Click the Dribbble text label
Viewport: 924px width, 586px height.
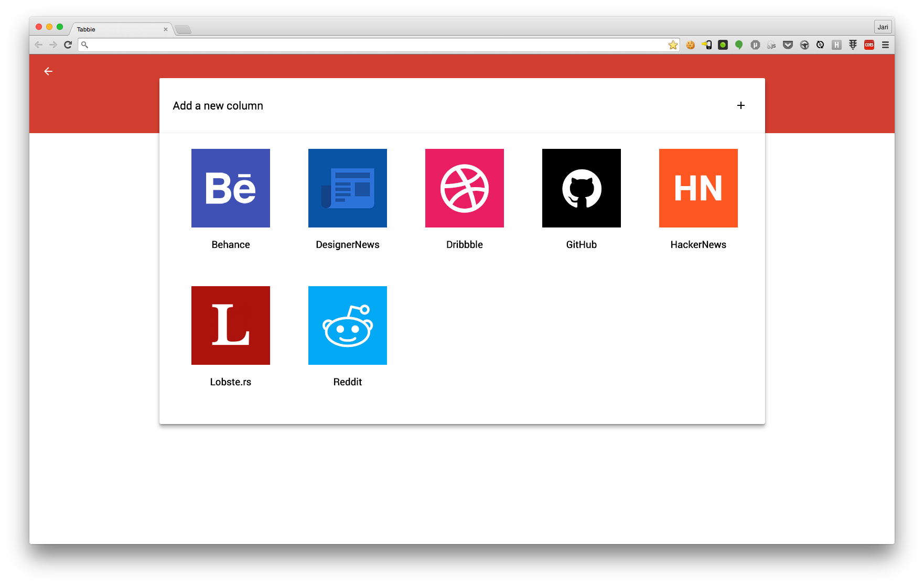tap(465, 245)
